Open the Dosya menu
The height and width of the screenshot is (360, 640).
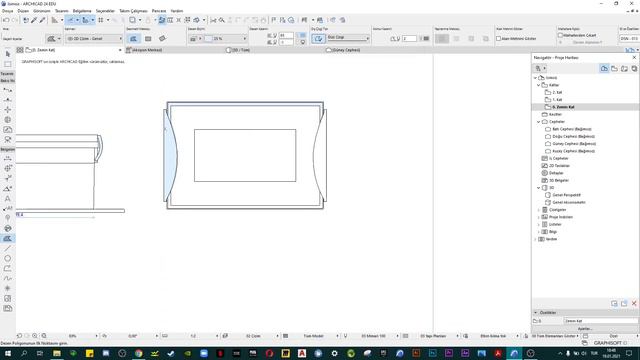(7, 11)
